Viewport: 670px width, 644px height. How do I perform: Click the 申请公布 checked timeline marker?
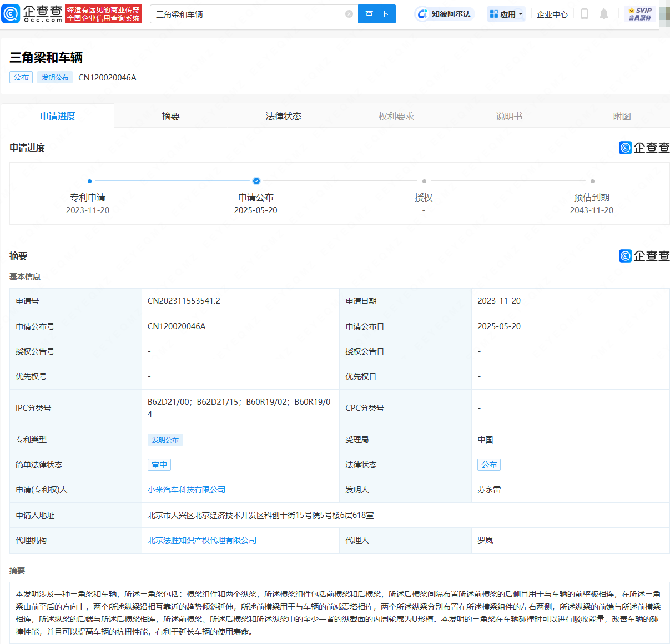(256, 181)
